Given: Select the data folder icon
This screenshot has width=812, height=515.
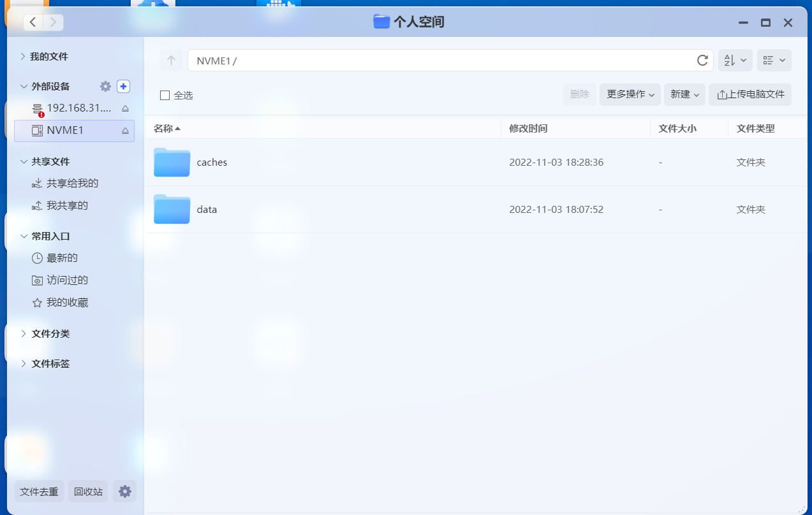Looking at the screenshot, I should point(172,210).
